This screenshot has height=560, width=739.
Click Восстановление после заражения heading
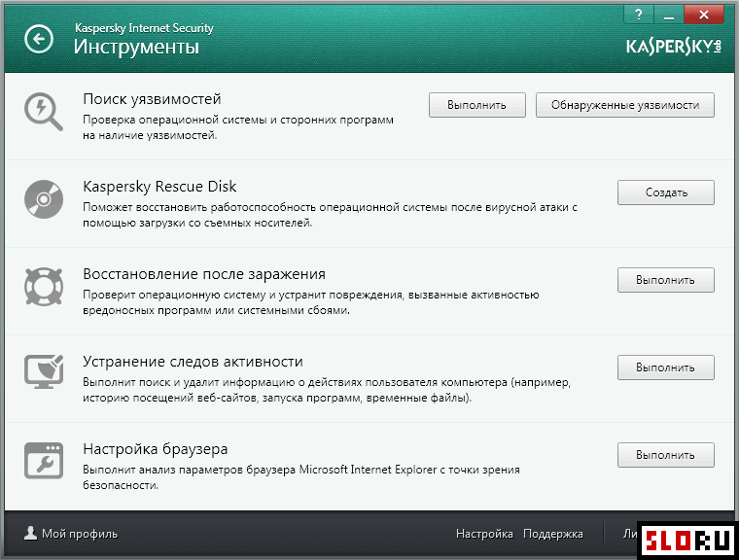click(204, 274)
